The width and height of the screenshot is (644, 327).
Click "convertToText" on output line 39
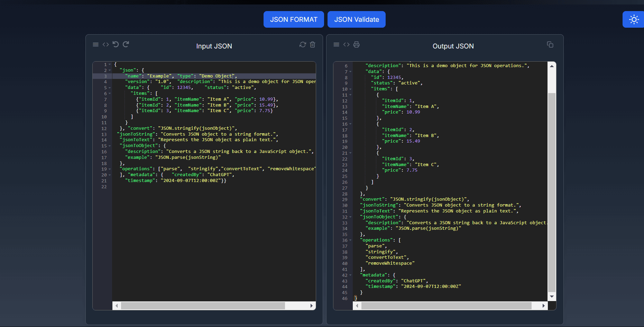coord(386,257)
